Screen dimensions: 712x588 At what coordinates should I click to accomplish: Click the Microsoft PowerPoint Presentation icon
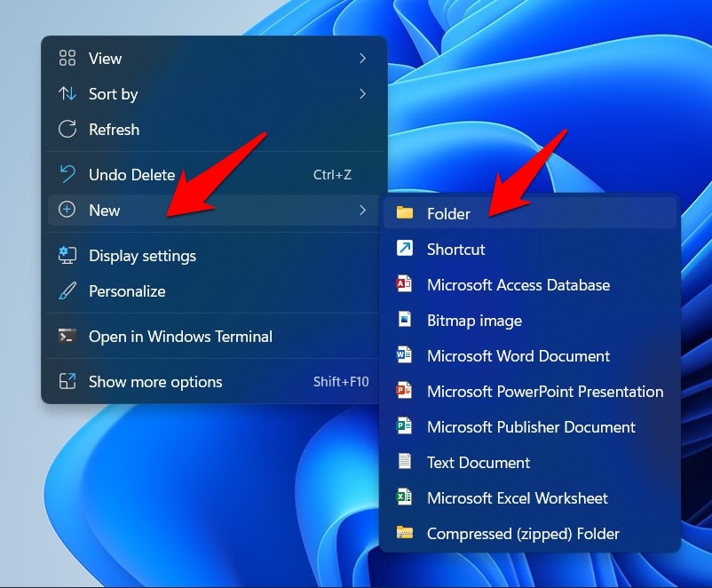[x=407, y=392]
